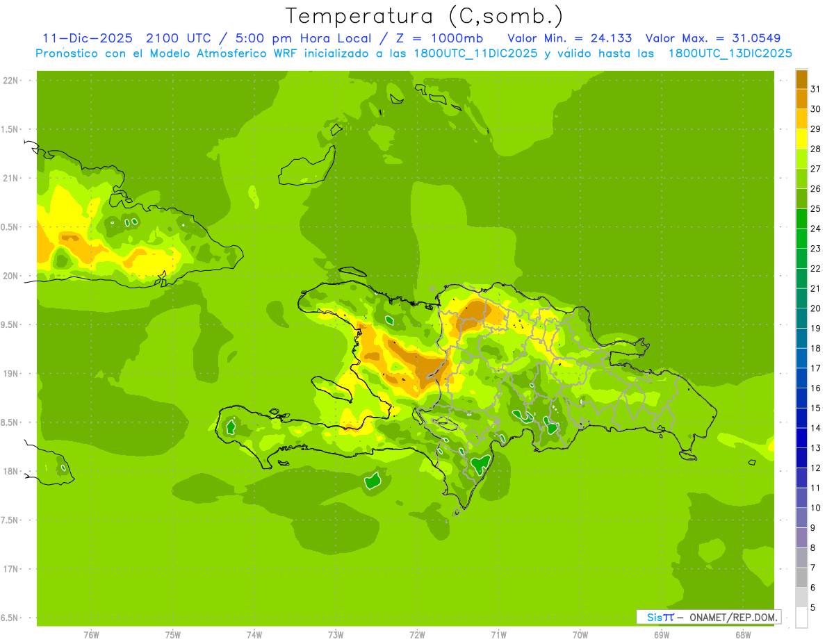Click the "68W" longitude label

pyautogui.click(x=743, y=635)
